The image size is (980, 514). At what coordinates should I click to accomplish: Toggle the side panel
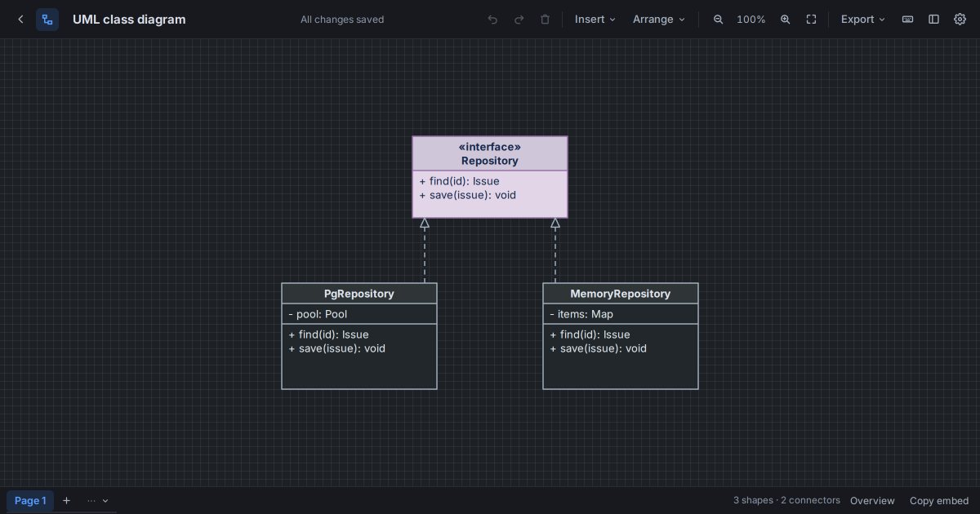(933, 20)
